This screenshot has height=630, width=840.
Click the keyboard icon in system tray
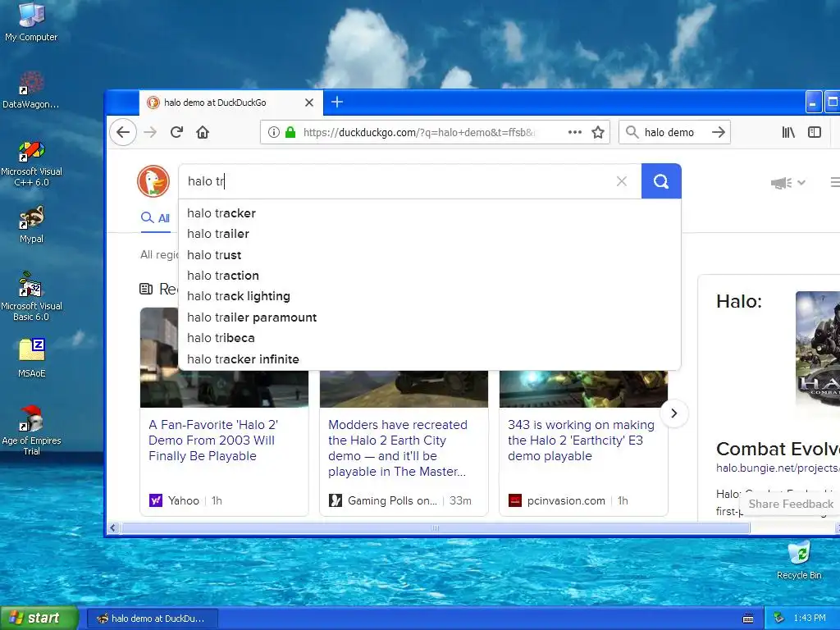[x=748, y=619]
